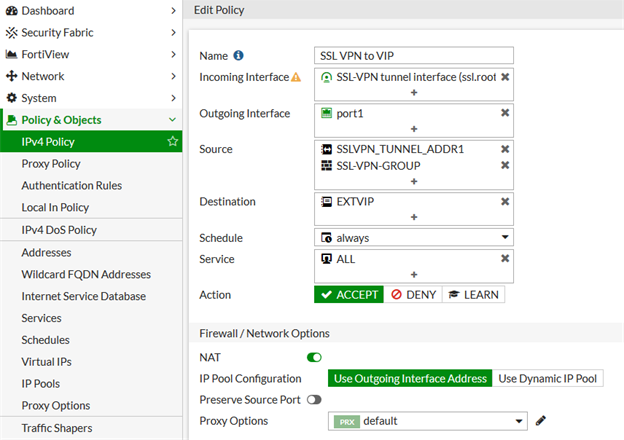Disable the NAT toggle
The height and width of the screenshot is (440, 624).
tap(314, 357)
